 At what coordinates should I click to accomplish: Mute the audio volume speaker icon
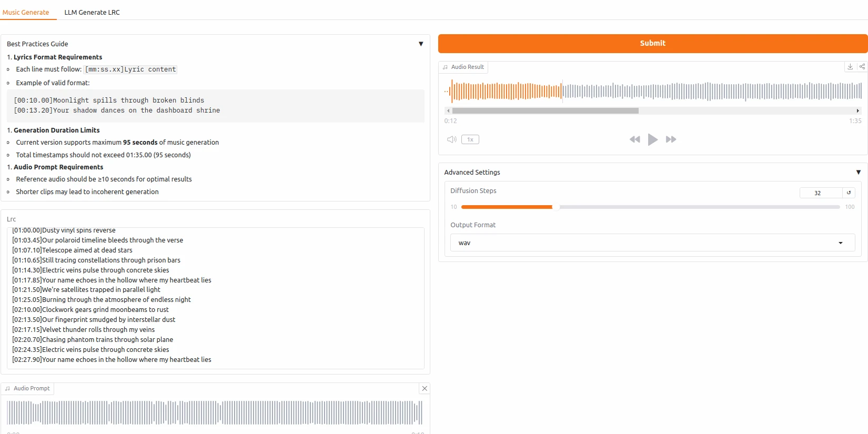[451, 139]
